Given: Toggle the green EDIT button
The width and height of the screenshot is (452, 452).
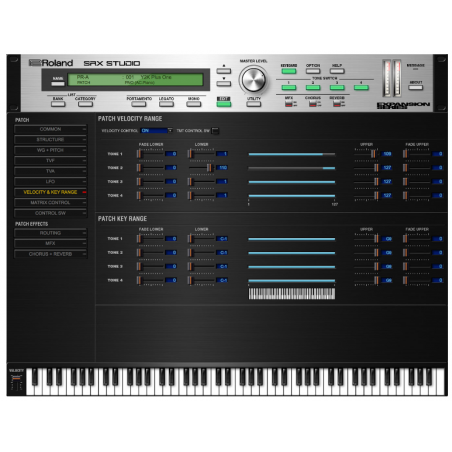Looking at the screenshot, I should coord(224,104).
